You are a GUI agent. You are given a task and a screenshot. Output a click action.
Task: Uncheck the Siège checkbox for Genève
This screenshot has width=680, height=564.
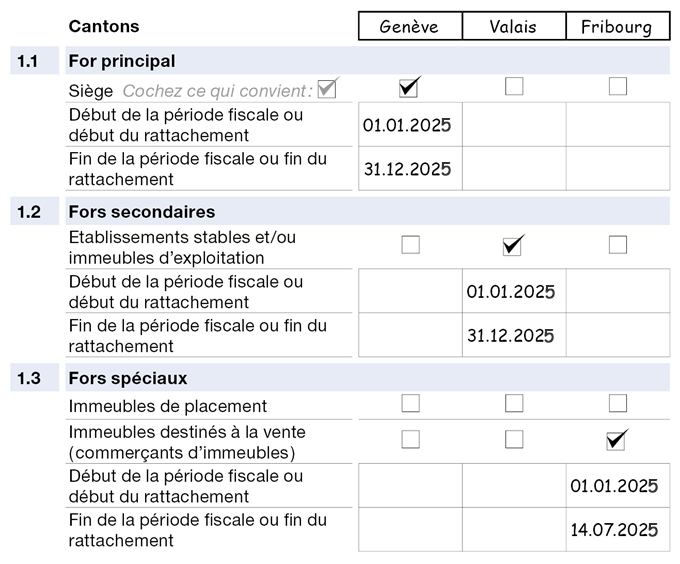point(409,88)
